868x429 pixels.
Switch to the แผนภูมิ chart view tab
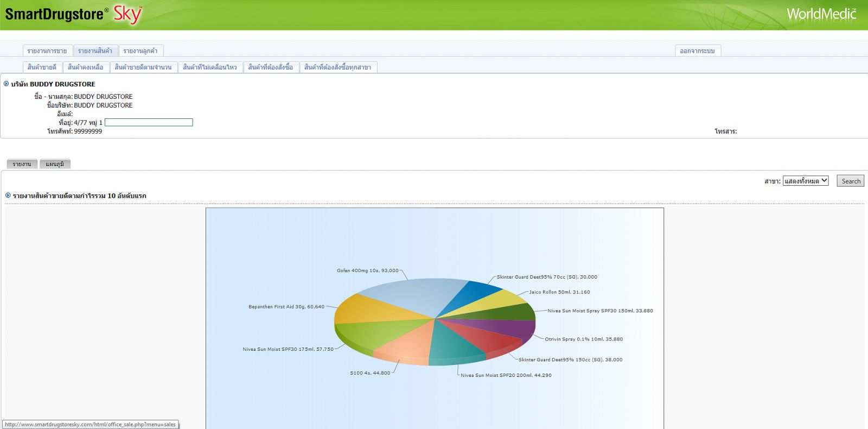coord(55,164)
